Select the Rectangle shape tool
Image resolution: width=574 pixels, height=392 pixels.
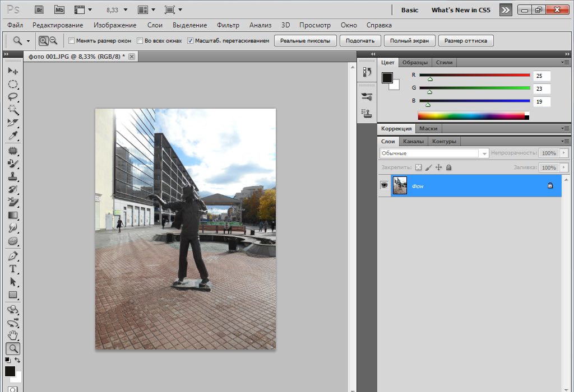coord(13,295)
